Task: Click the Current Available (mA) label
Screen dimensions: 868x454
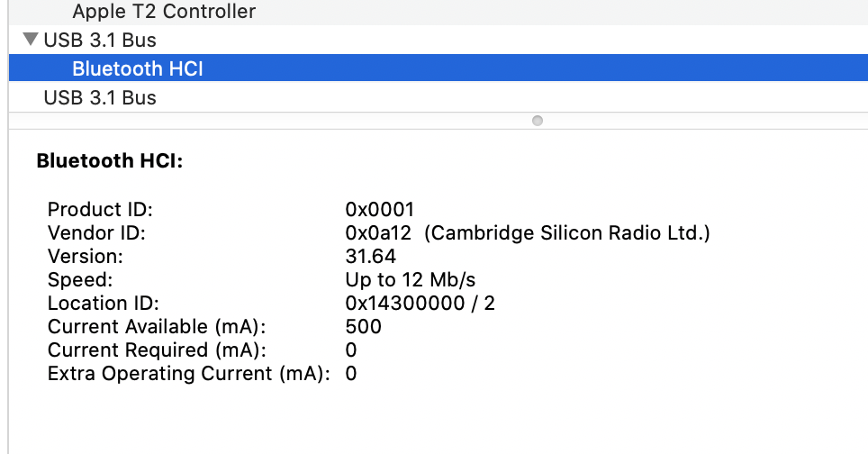Action: (x=157, y=327)
